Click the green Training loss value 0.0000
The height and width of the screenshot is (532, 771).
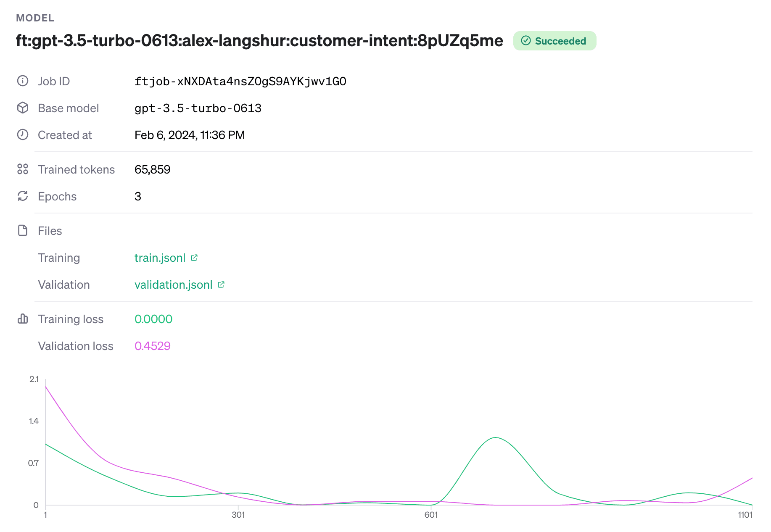(x=153, y=319)
